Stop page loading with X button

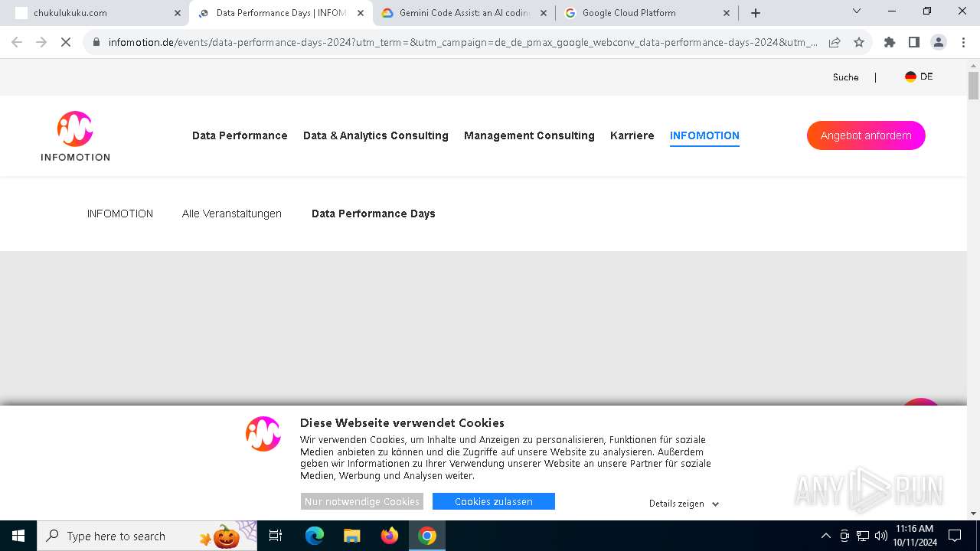[66, 42]
